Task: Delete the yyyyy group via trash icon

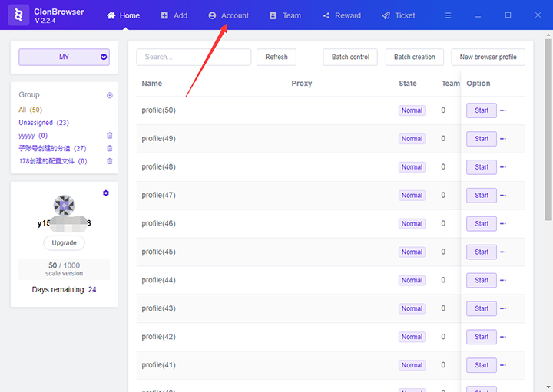Action: [x=109, y=136]
